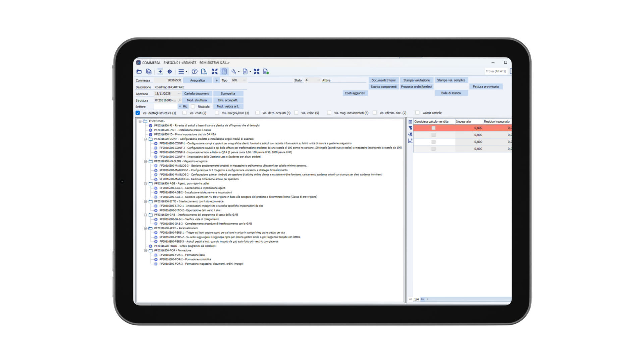This screenshot has width=644, height=362.
Task: Tick the Valoriz cartelle checkbox
Action: (417, 113)
